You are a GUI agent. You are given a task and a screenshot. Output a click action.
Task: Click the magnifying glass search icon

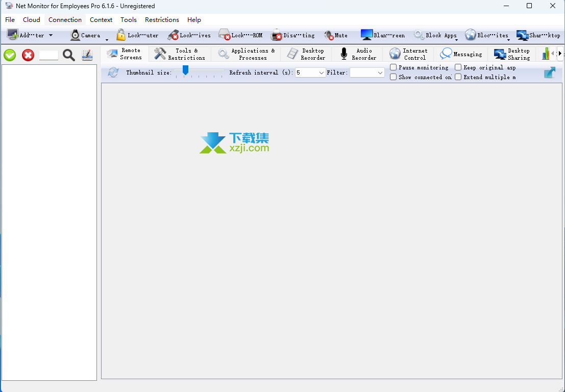pyautogui.click(x=69, y=55)
